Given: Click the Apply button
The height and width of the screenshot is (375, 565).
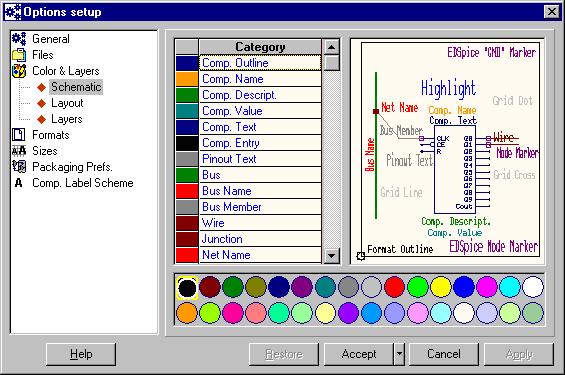Looking at the screenshot, I should 519,354.
